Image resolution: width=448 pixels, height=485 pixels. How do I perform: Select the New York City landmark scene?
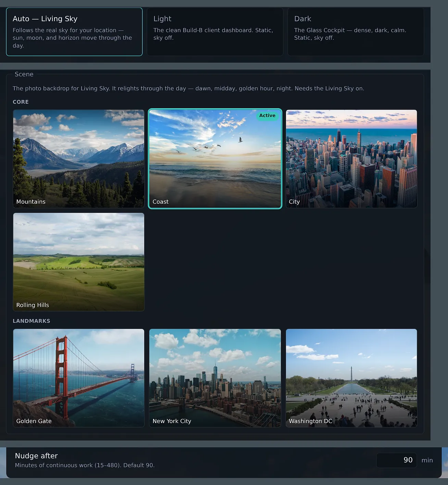tap(215, 378)
